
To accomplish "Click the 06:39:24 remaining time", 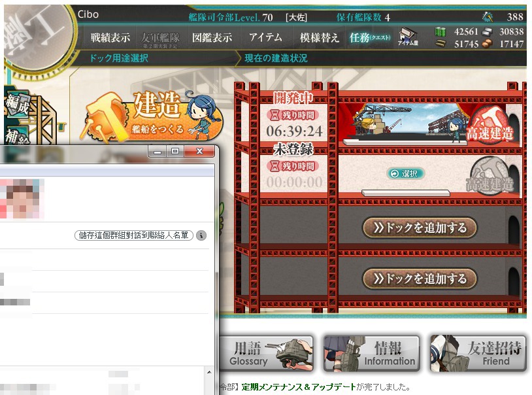I will point(294,131).
